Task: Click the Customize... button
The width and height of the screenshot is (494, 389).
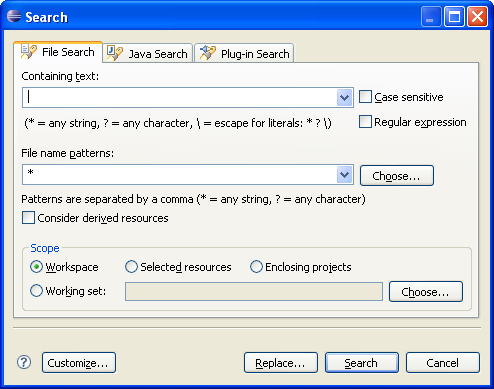Action: (x=79, y=363)
